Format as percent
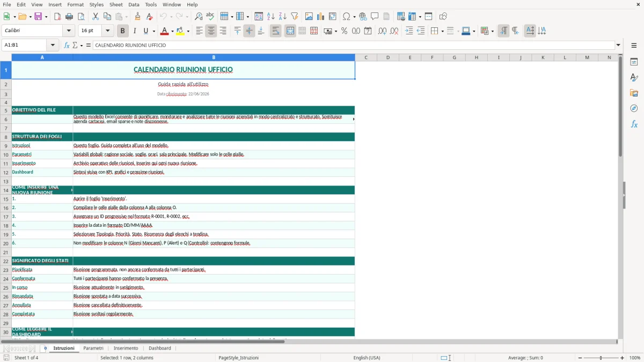Image resolution: width=644 pixels, height=362 pixels. (x=344, y=31)
